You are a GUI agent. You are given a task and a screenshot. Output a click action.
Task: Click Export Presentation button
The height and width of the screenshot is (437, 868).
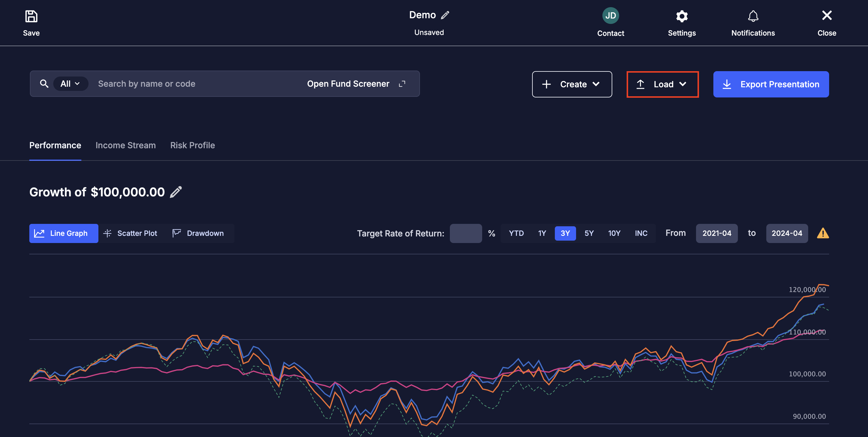(771, 84)
